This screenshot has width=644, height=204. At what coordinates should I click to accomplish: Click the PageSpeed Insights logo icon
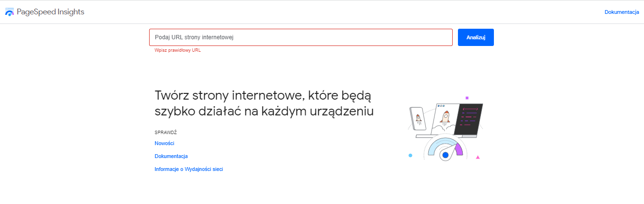[x=10, y=12]
